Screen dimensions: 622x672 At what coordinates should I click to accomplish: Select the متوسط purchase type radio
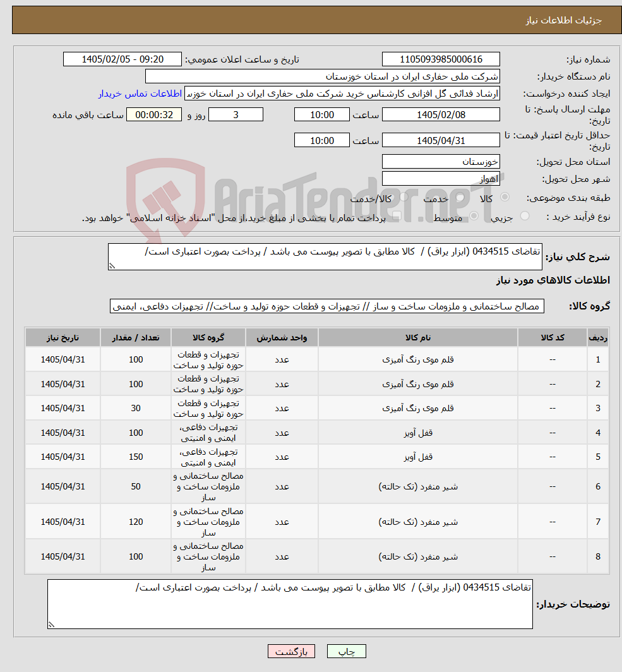click(x=474, y=217)
